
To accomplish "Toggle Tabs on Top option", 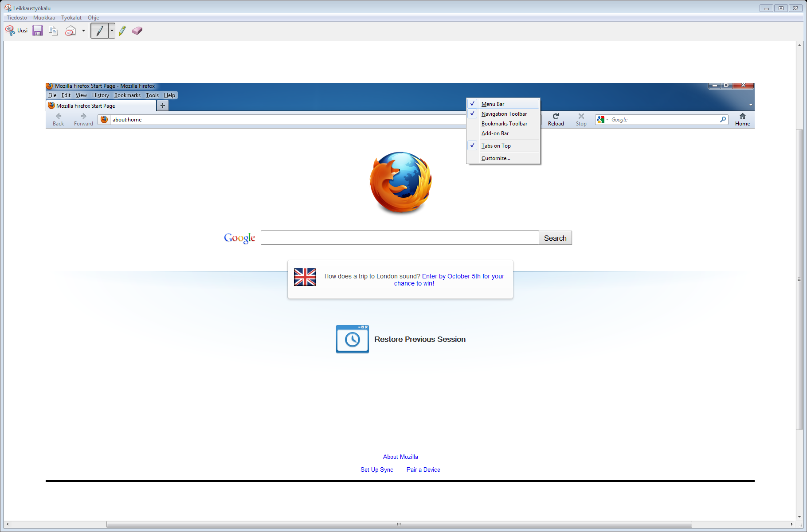I will coord(503,146).
